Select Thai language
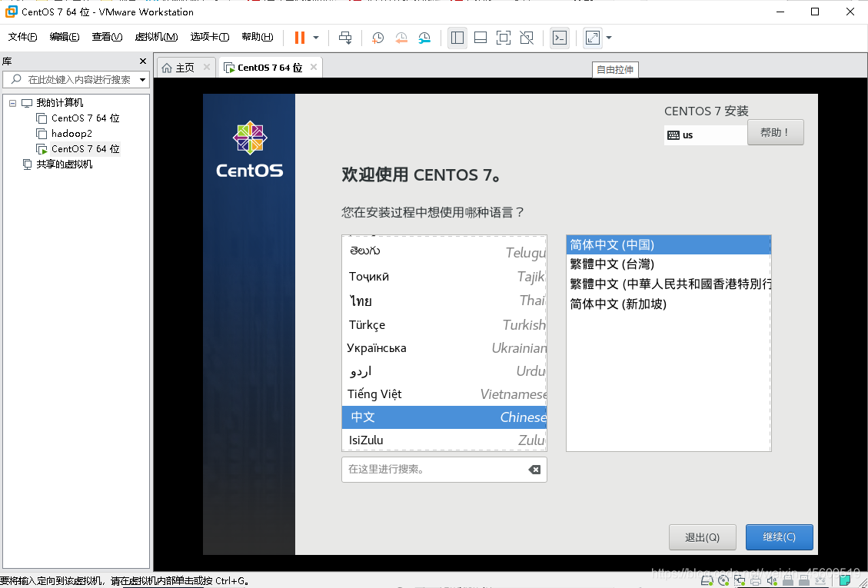 [x=444, y=301]
